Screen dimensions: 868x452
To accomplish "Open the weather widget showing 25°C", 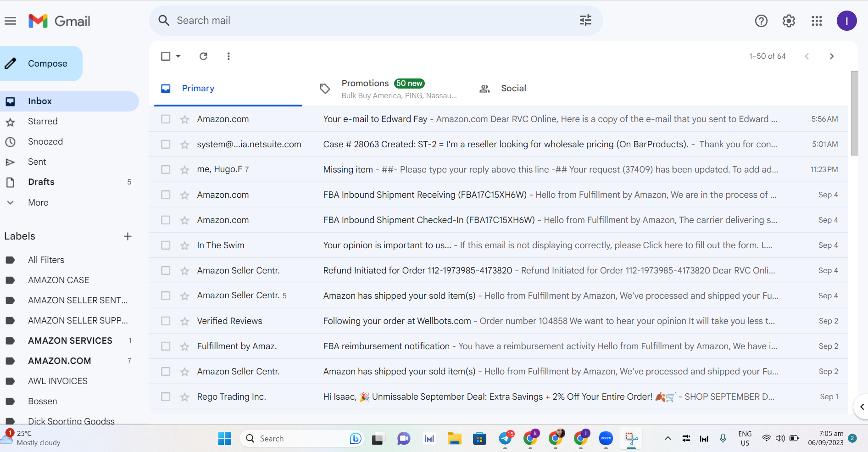I will click(x=31, y=438).
